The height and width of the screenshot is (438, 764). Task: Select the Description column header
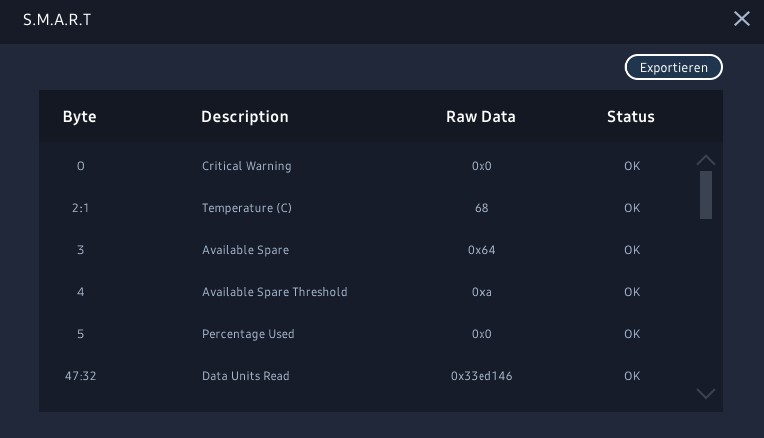tap(245, 117)
